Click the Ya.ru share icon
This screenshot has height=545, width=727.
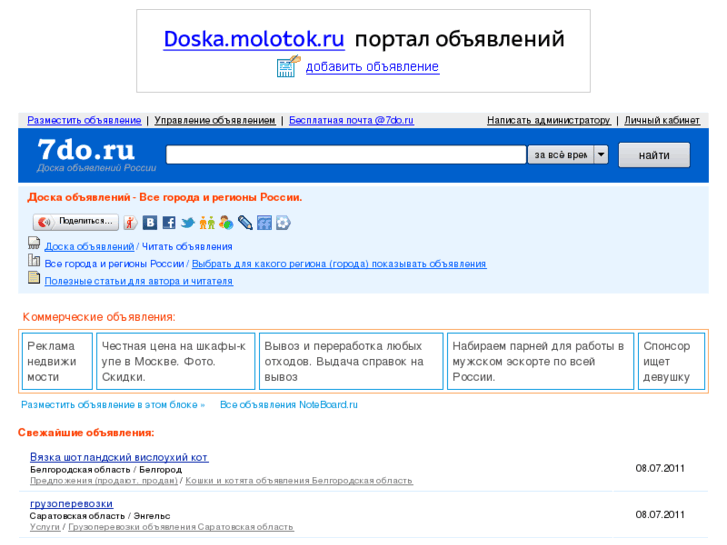[130, 223]
